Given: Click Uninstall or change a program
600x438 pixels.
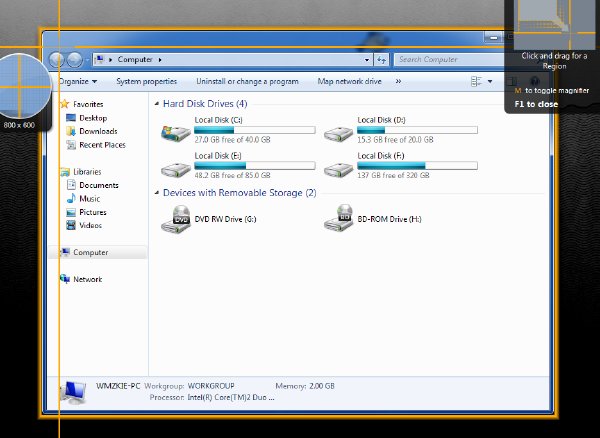Looking at the screenshot, I should 247,81.
